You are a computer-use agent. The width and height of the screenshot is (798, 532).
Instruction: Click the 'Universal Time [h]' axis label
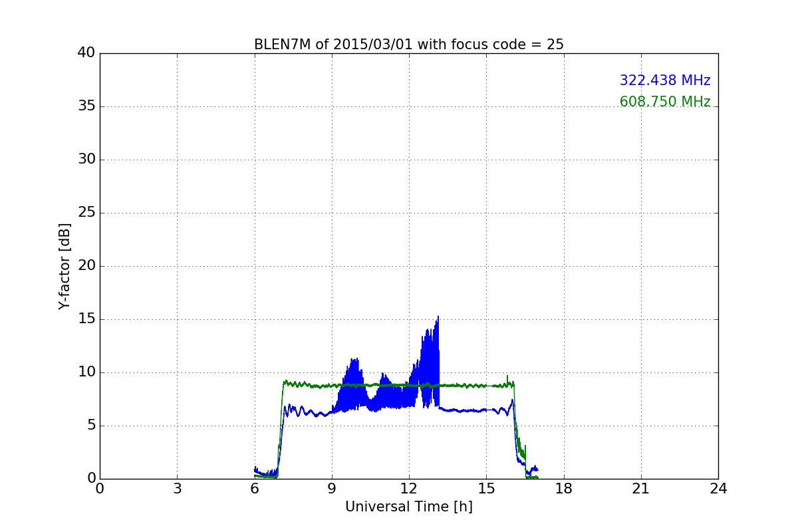[409, 507]
